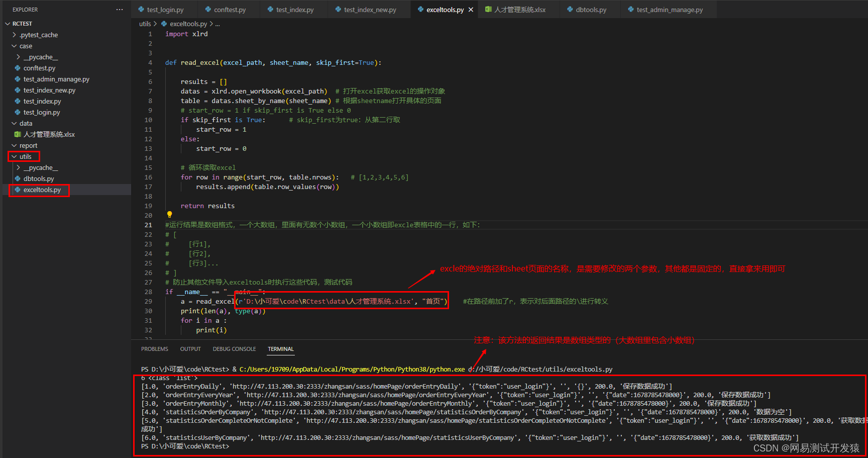The width and height of the screenshot is (868, 458).
Task: Click Python icon on conftest.py tab
Action: (x=208, y=10)
